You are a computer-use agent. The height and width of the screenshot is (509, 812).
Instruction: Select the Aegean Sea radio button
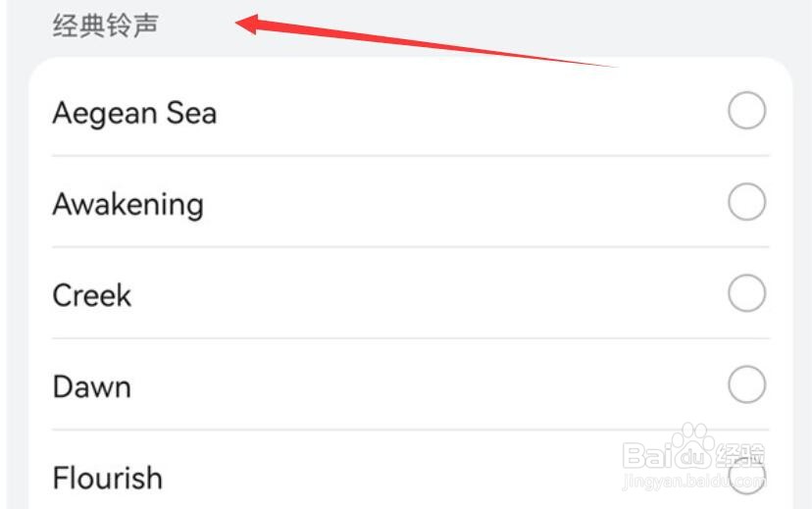tap(746, 112)
